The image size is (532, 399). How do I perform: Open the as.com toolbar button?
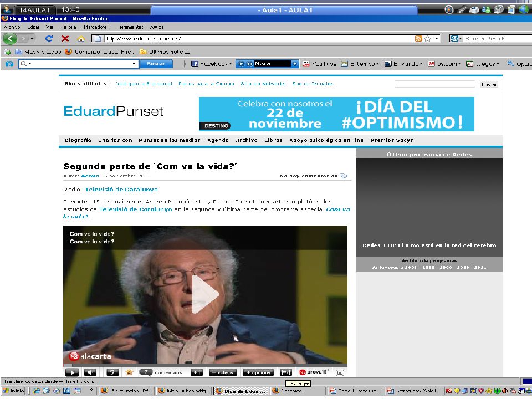click(444, 64)
